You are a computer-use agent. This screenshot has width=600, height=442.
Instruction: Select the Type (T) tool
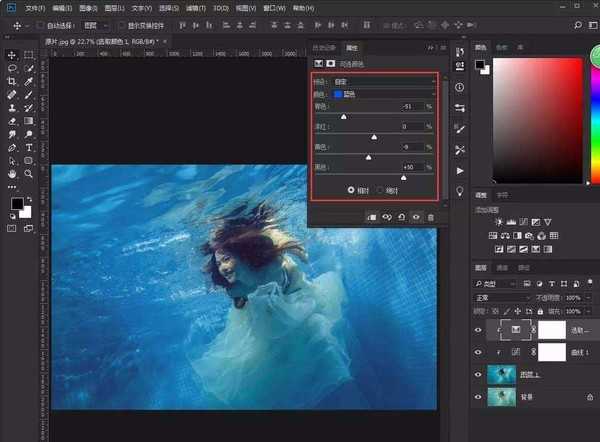point(29,147)
